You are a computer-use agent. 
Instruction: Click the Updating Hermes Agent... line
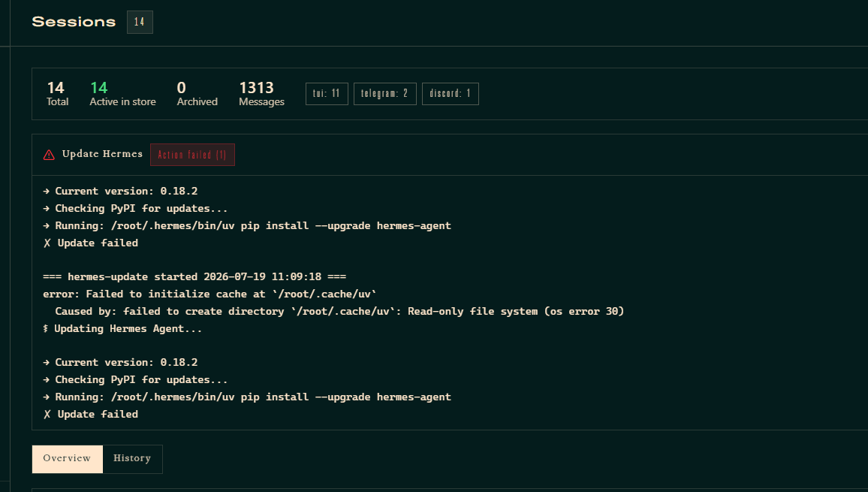coord(122,328)
